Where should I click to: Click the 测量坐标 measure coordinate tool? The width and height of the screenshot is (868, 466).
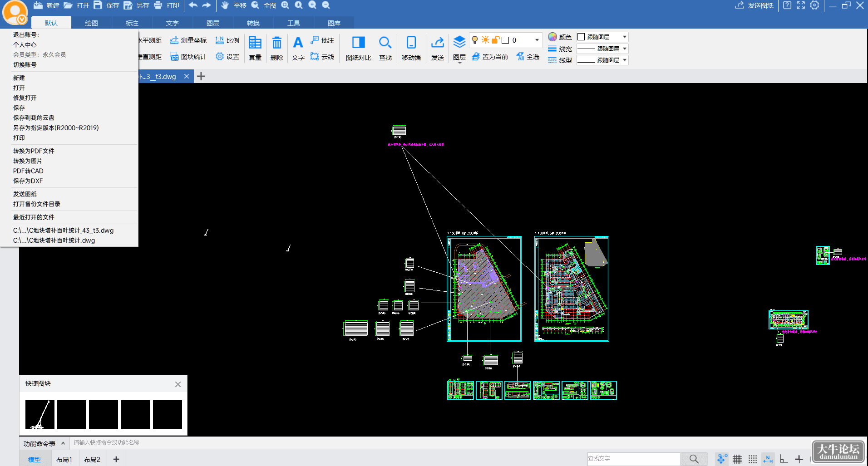click(x=188, y=40)
